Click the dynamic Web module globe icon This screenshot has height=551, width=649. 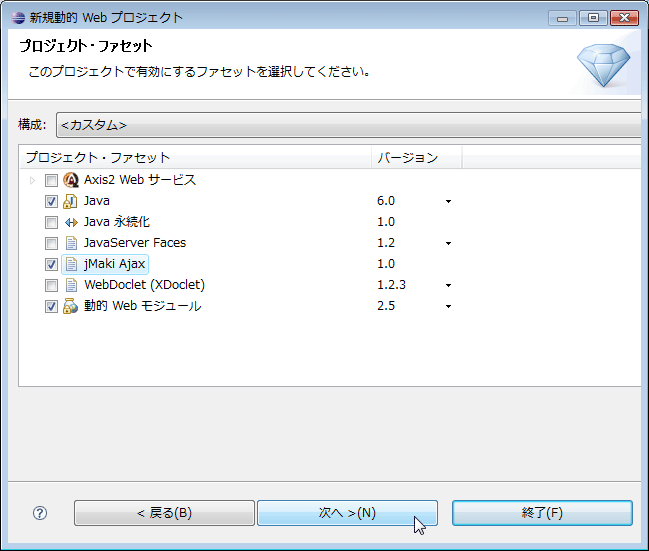click(x=70, y=306)
